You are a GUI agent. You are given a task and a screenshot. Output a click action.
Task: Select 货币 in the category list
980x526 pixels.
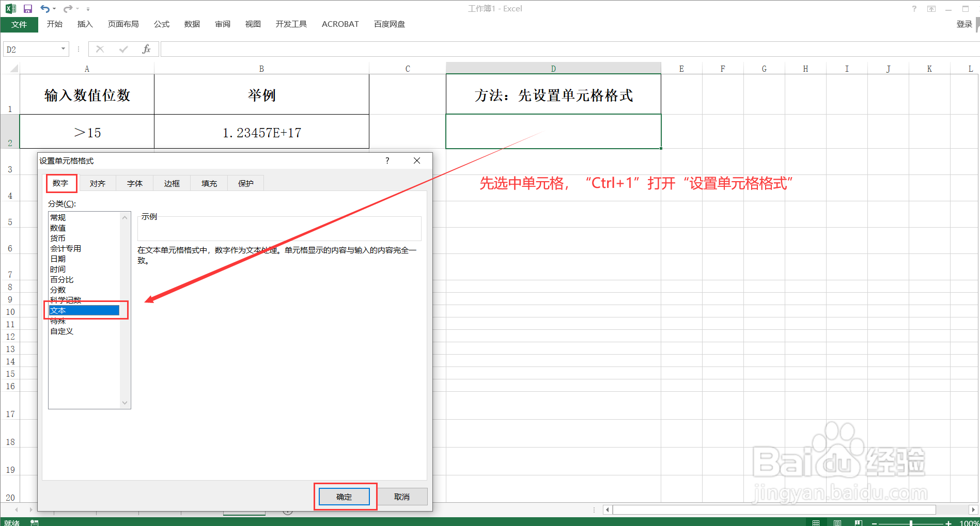click(84, 238)
